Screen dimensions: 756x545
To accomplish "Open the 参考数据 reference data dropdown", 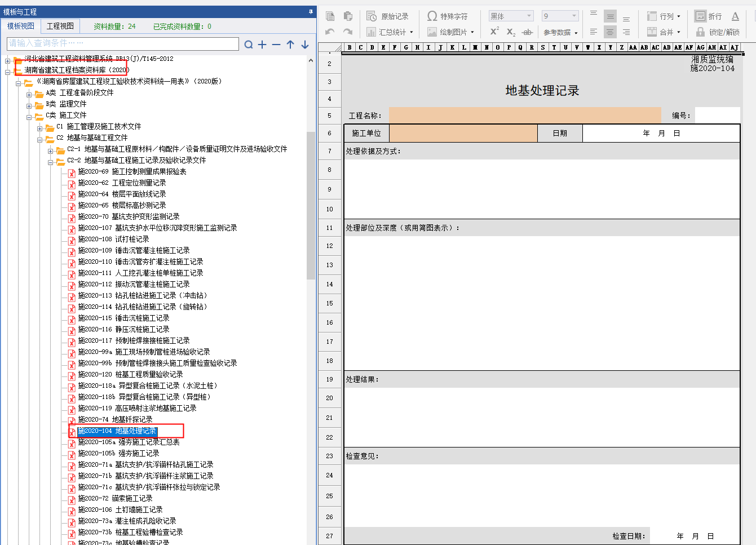I will 560,32.
